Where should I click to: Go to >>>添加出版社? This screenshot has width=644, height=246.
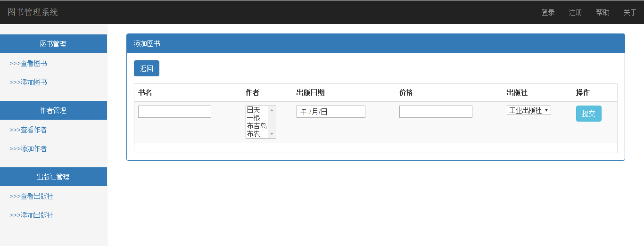point(32,215)
